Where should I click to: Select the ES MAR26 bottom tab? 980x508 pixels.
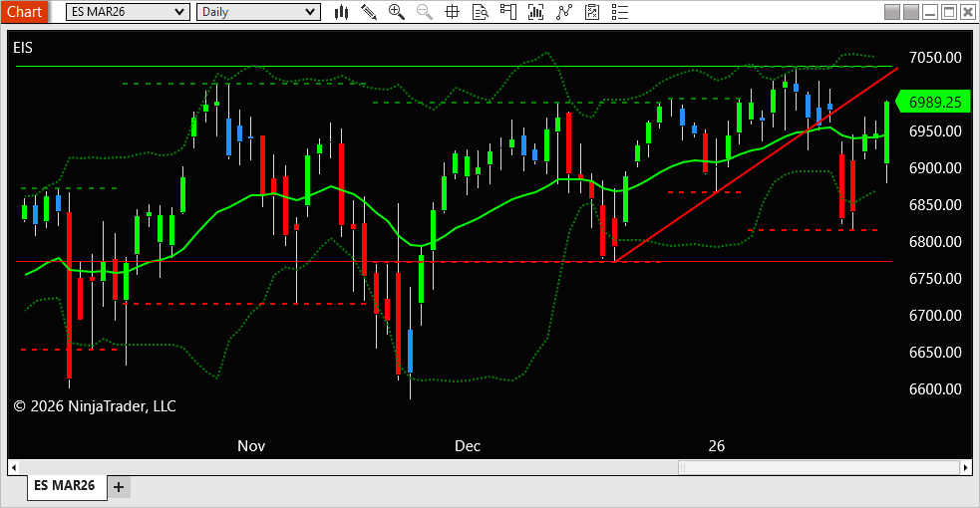[65, 485]
